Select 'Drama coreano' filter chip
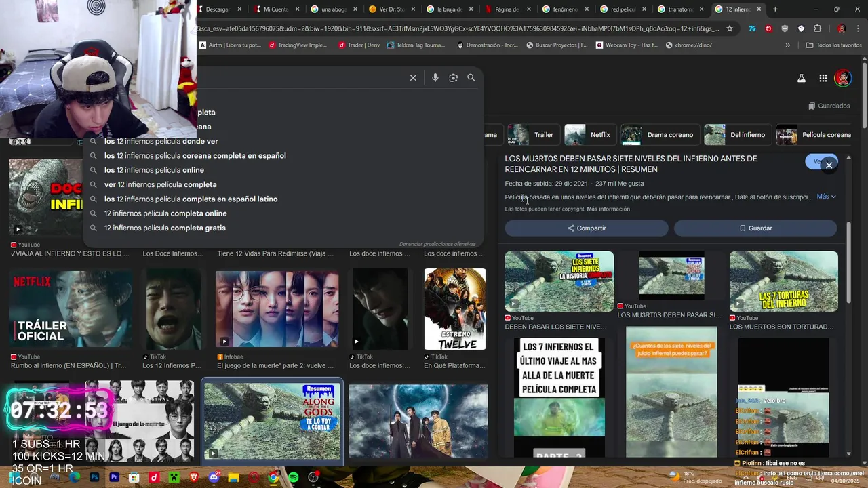The width and height of the screenshot is (868, 488). [661, 135]
